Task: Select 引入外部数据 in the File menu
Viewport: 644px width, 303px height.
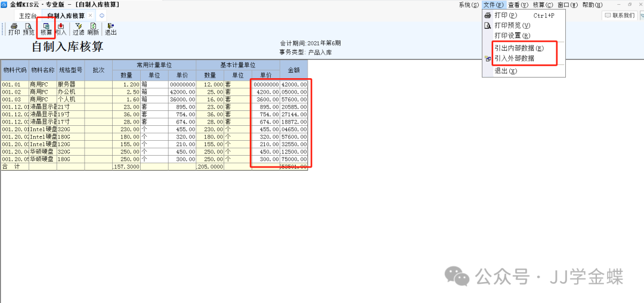Action: (x=514, y=58)
